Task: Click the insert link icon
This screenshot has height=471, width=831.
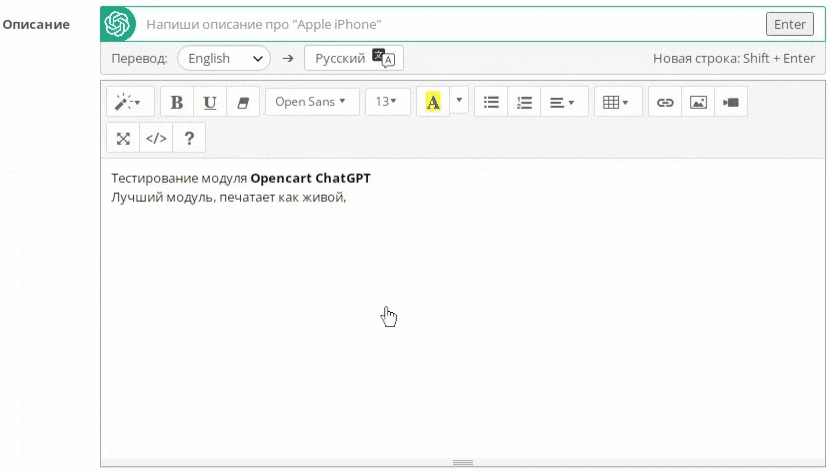Action: 665,102
